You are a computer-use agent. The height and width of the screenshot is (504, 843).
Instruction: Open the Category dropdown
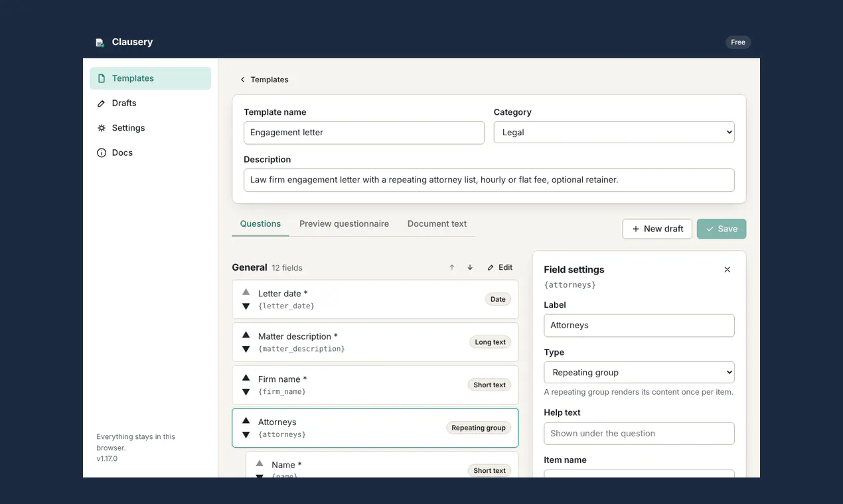pyautogui.click(x=614, y=133)
